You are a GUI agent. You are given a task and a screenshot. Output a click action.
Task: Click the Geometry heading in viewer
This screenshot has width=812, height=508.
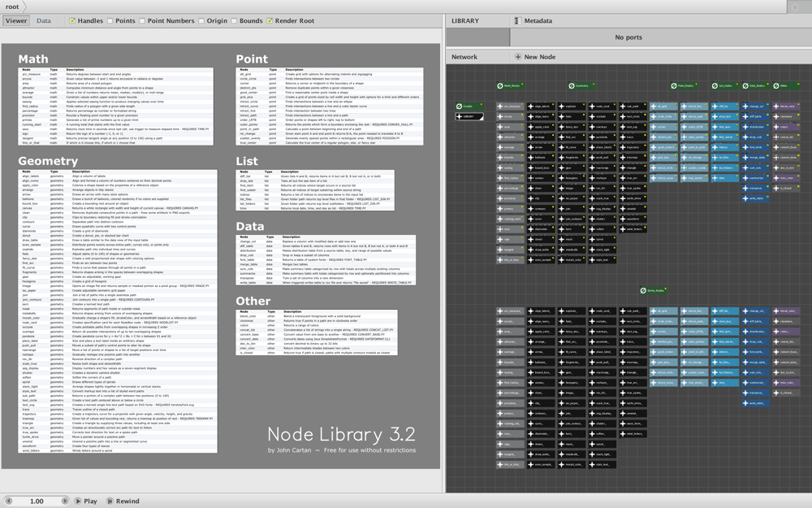tap(48, 161)
